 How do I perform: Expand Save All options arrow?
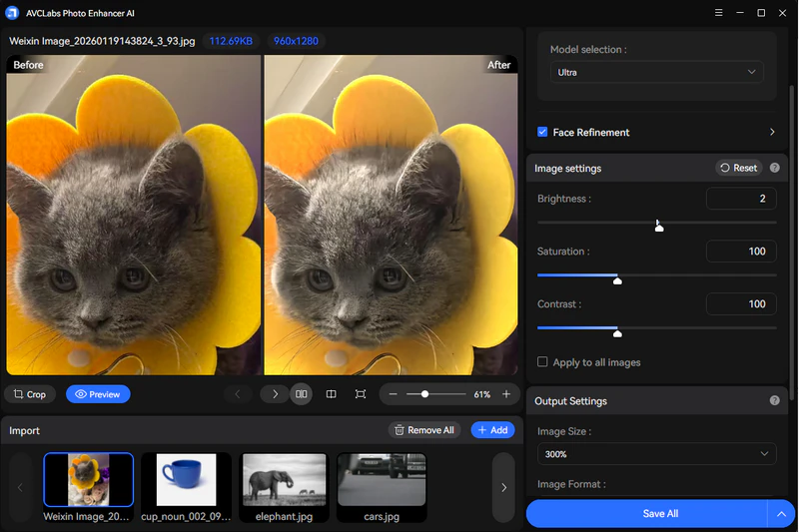[781, 513]
